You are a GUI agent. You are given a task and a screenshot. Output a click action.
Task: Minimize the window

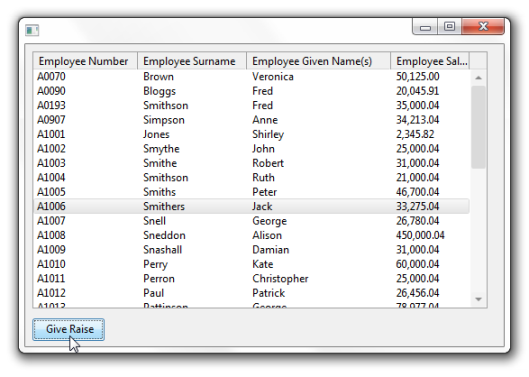pyautogui.click(x=425, y=26)
